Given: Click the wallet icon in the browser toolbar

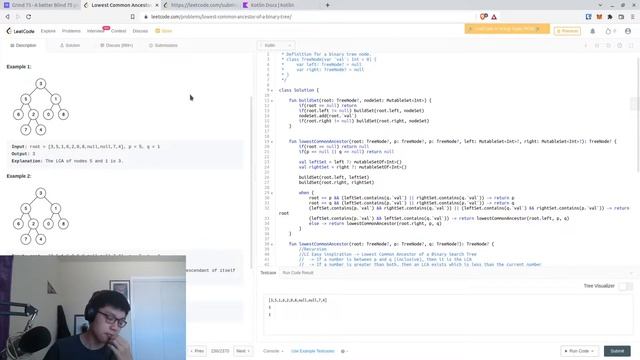Looking at the screenshot, I should point(621,17).
